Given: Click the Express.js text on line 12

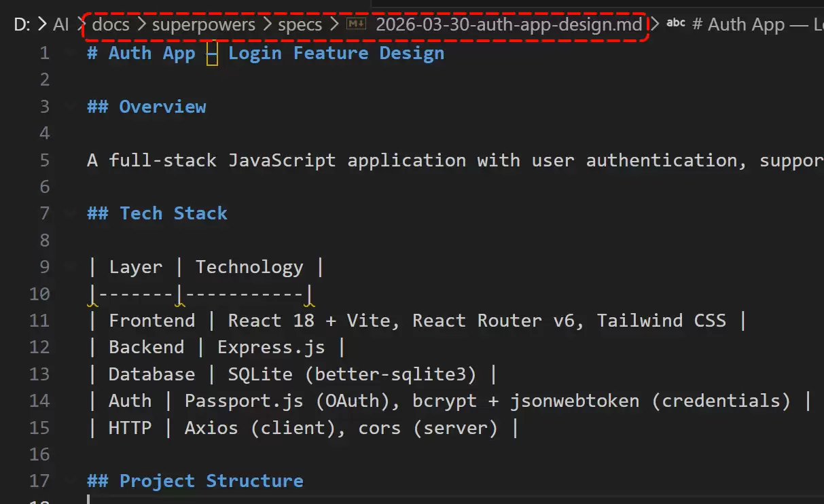Looking at the screenshot, I should tap(271, 347).
